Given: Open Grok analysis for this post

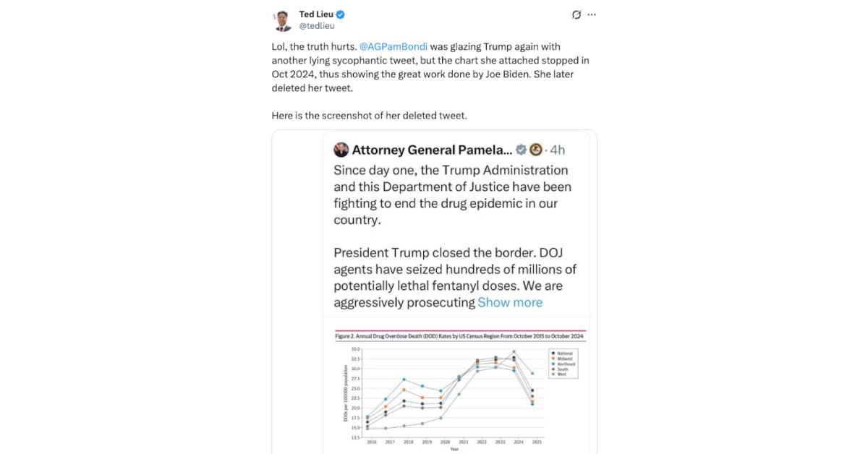Looking at the screenshot, I should tap(576, 14).
